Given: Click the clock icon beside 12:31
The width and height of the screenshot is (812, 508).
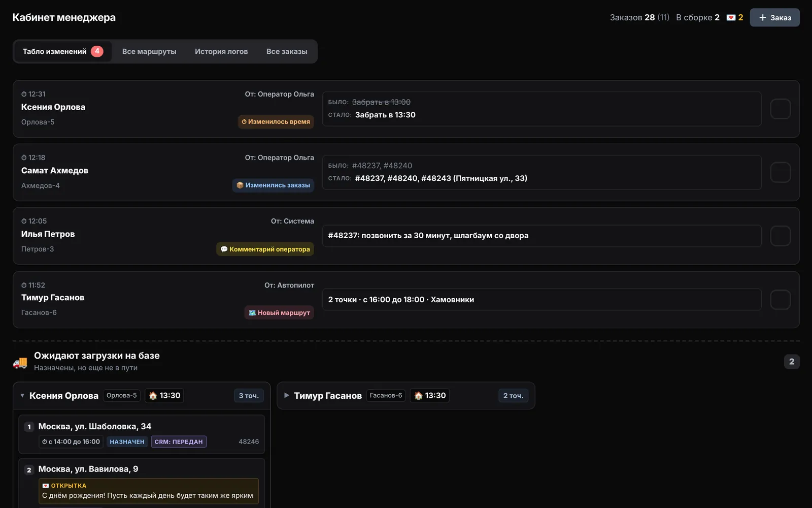Looking at the screenshot, I should pos(24,94).
